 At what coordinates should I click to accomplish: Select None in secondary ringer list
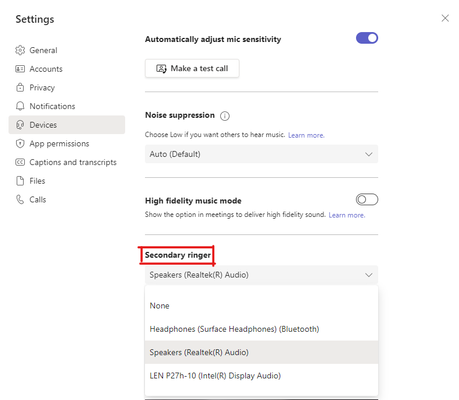(261, 306)
